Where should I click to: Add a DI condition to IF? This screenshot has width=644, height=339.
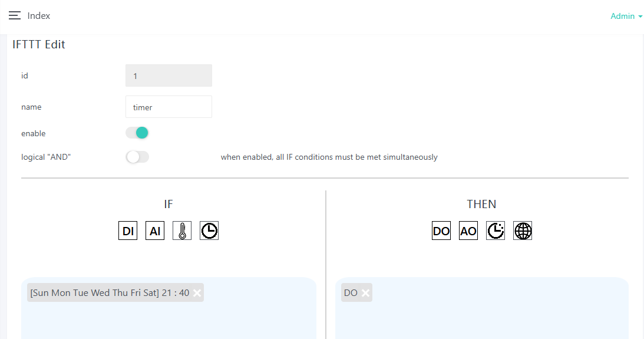128,231
